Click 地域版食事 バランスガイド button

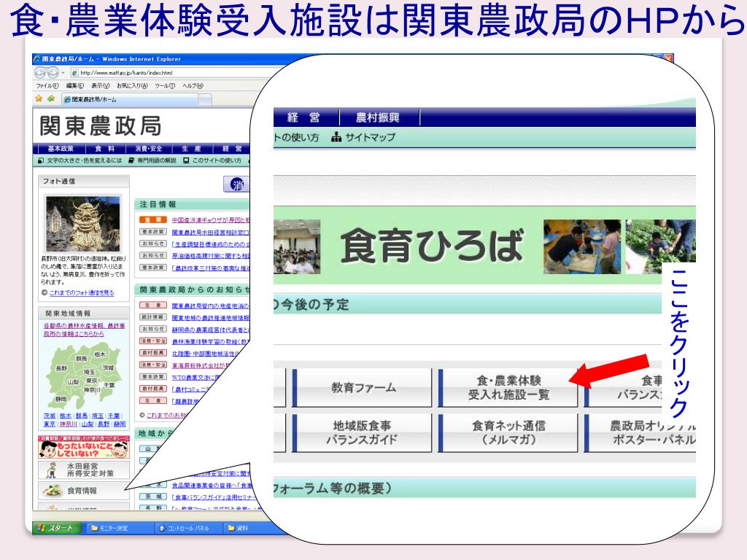click(363, 432)
